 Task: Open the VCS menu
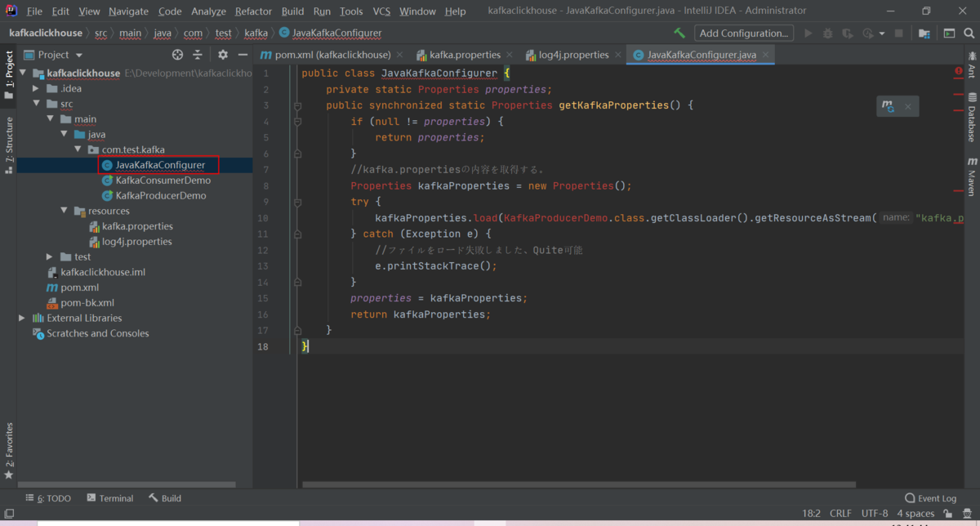coord(381,11)
